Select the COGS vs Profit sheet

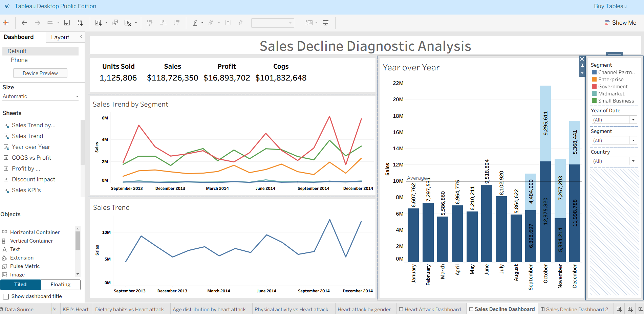[31, 158]
